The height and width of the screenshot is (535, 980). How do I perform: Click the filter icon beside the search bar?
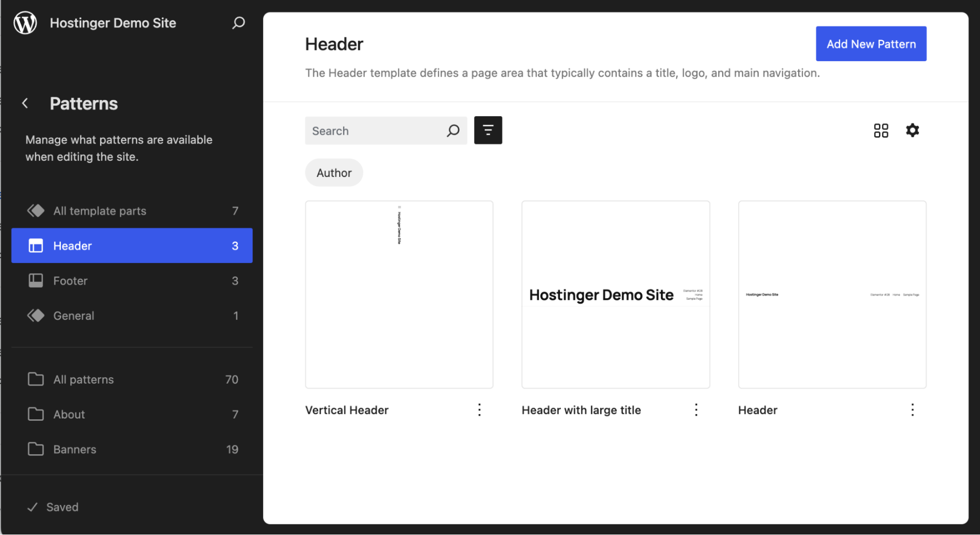(x=488, y=130)
